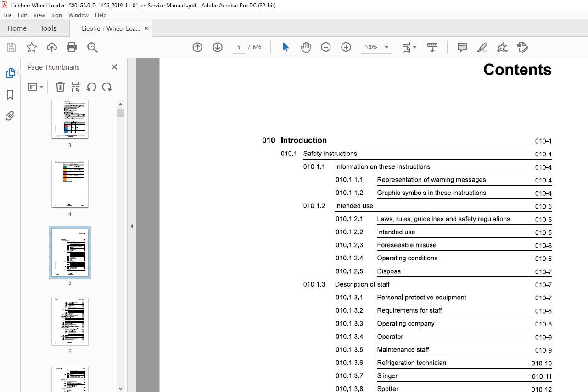Open the Operating company entry
Image resolution: width=588 pixels, height=392 pixels.
(406, 323)
